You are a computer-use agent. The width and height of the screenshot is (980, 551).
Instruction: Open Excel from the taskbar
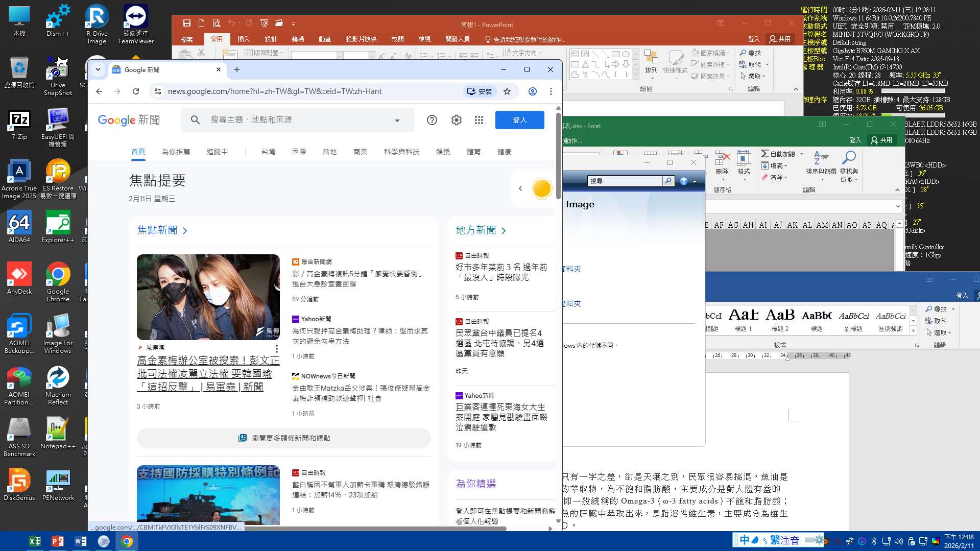pos(35,541)
